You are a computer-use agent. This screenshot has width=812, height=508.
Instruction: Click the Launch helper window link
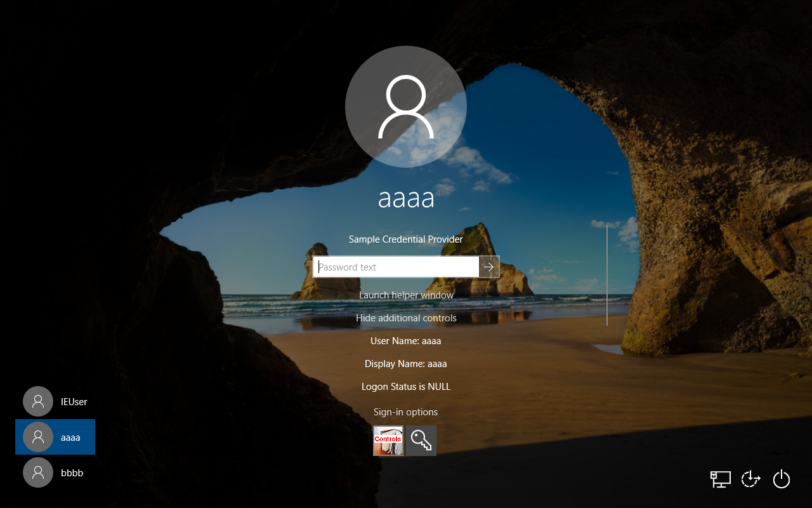pos(406,295)
